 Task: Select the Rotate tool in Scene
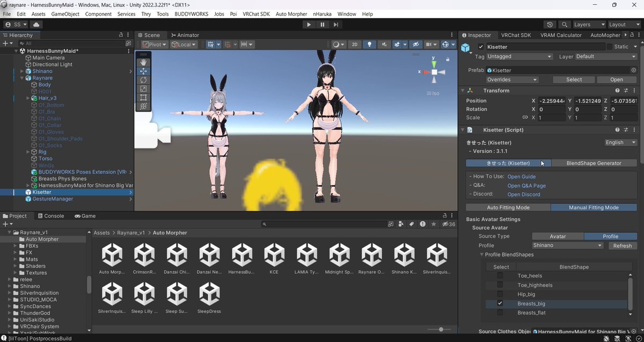143,80
